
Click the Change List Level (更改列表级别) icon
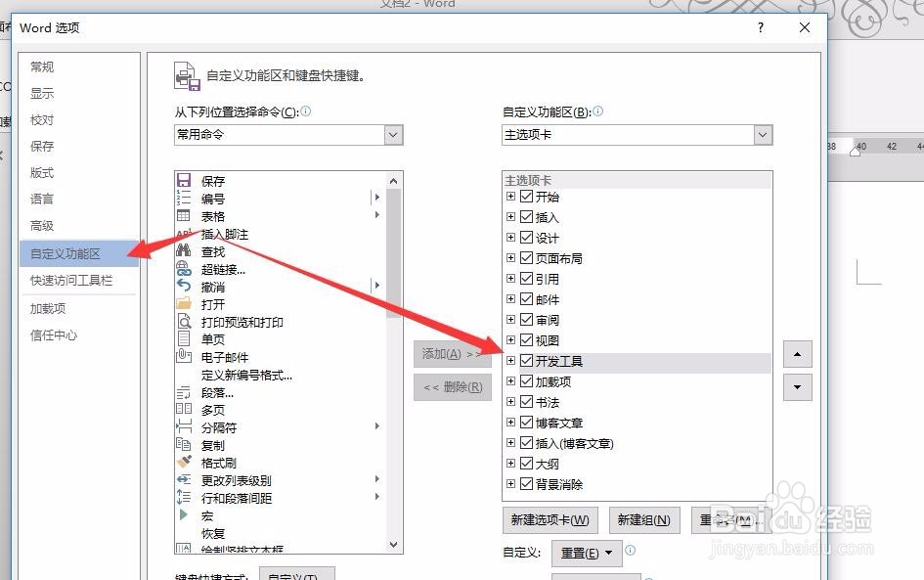point(184,480)
